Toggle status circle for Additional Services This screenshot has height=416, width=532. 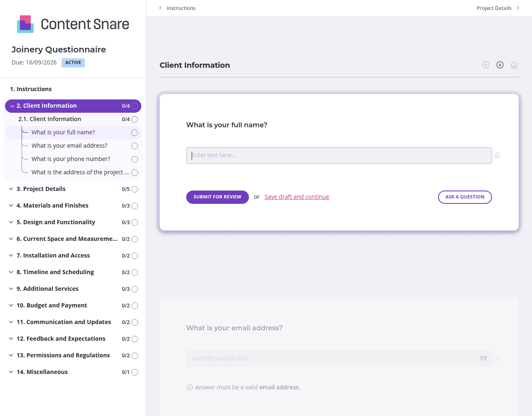coord(135,289)
